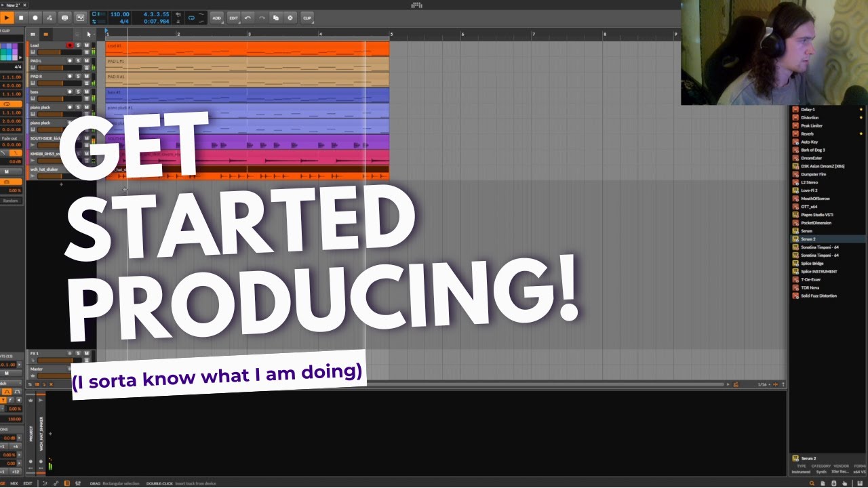Open the CLIP menu button

point(307,17)
